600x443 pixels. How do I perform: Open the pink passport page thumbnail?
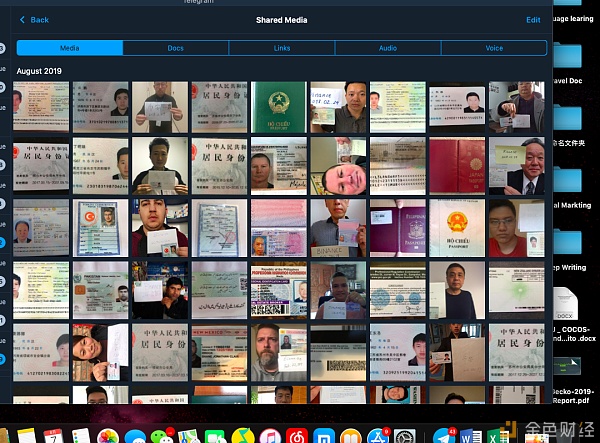click(279, 228)
